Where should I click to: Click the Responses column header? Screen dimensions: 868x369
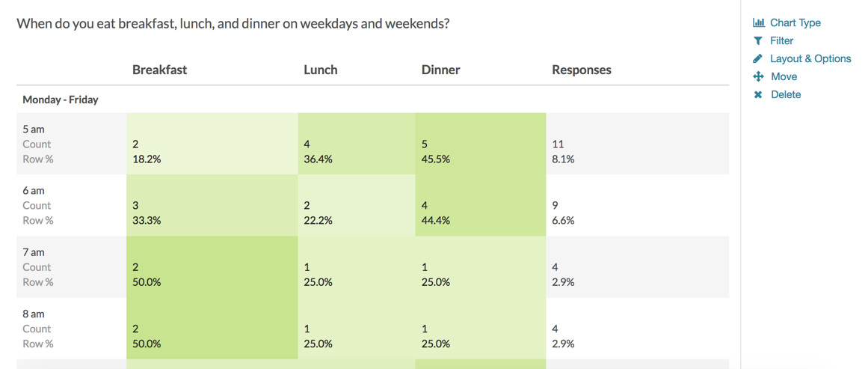pos(582,70)
